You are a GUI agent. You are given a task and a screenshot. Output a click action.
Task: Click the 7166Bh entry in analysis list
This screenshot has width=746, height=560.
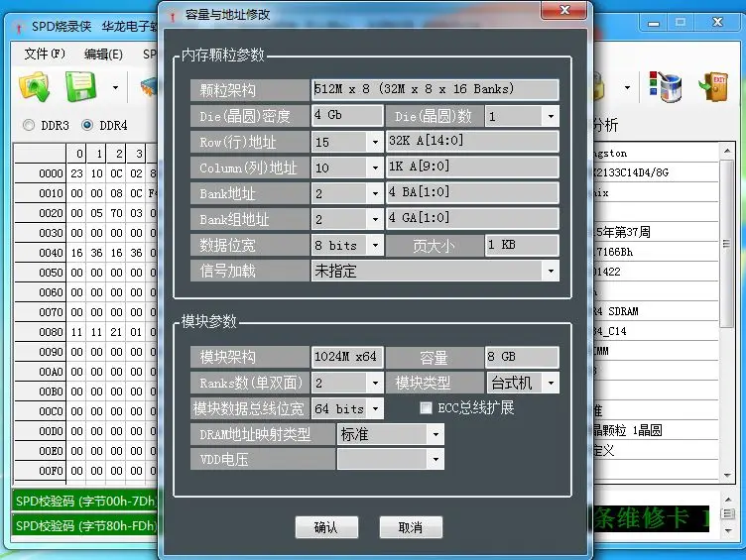[x=656, y=252]
